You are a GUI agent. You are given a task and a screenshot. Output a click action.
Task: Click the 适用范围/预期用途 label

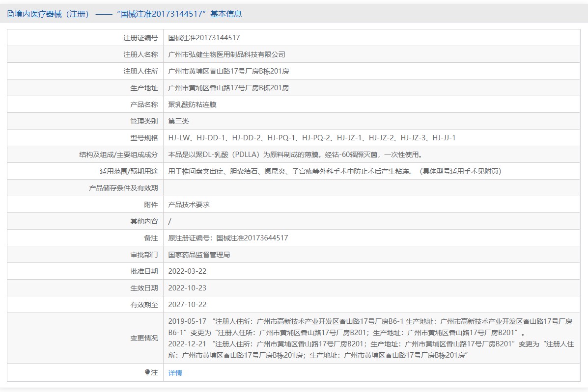coord(129,172)
